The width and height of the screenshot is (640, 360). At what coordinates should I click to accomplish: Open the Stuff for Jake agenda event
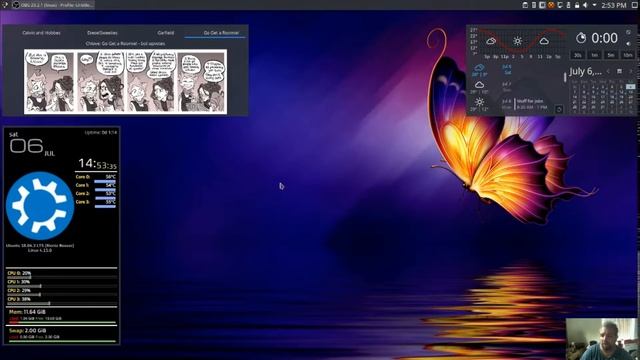coord(532,104)
